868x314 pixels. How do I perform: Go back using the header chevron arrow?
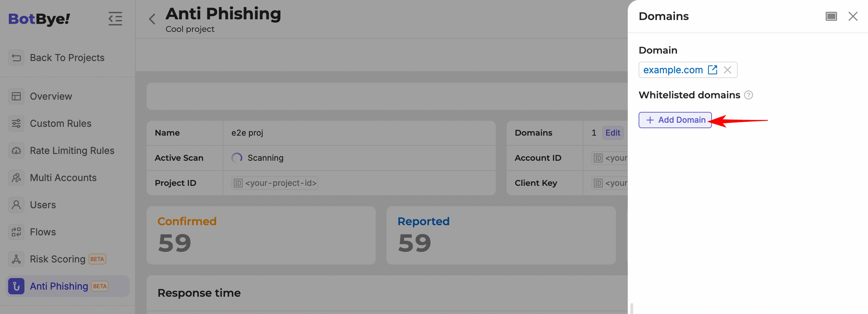(152, 19)
